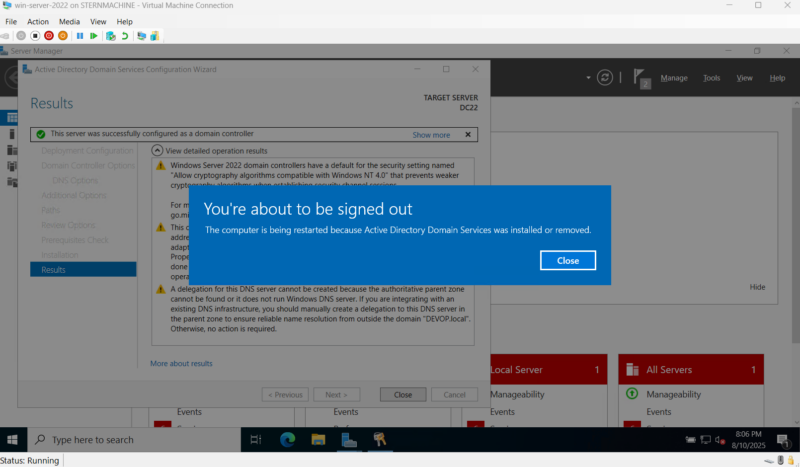Click the Enhanced Session monitor icon
The width and height of the screenshot is (800, 467).
pos(141,36)
